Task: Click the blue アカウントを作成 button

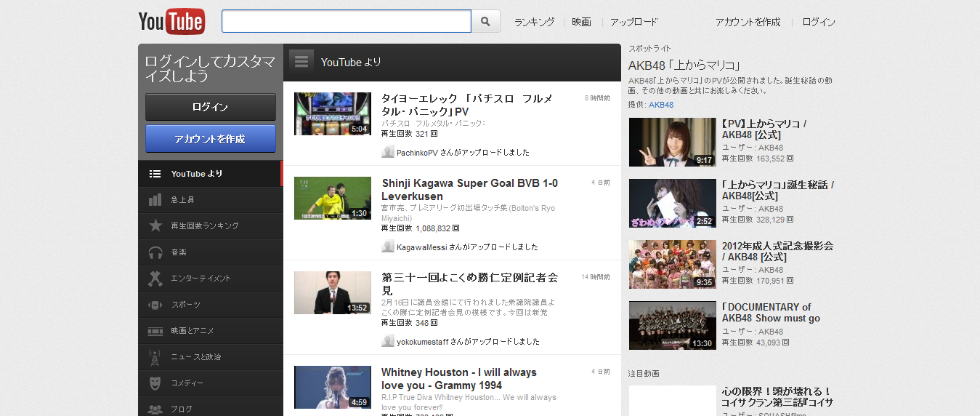Action: point(211,139)
